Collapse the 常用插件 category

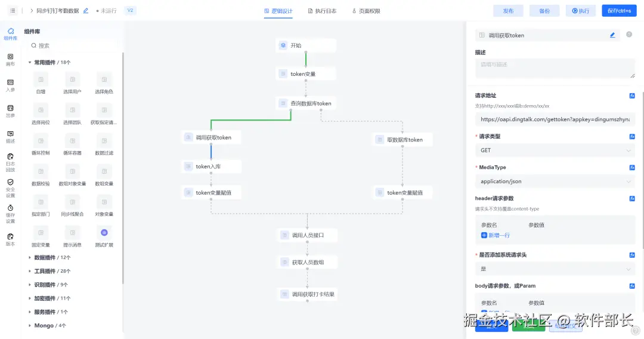30,62
